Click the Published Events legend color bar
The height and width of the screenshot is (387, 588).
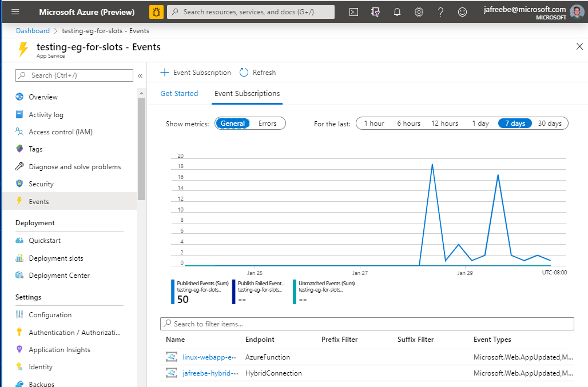tap(173, 292)
